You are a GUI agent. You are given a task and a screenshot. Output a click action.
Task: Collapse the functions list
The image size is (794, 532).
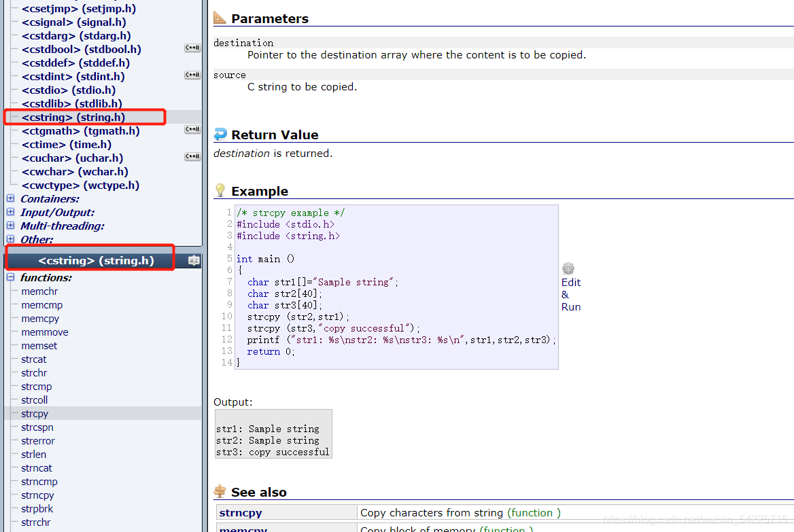tap(10, 277)
